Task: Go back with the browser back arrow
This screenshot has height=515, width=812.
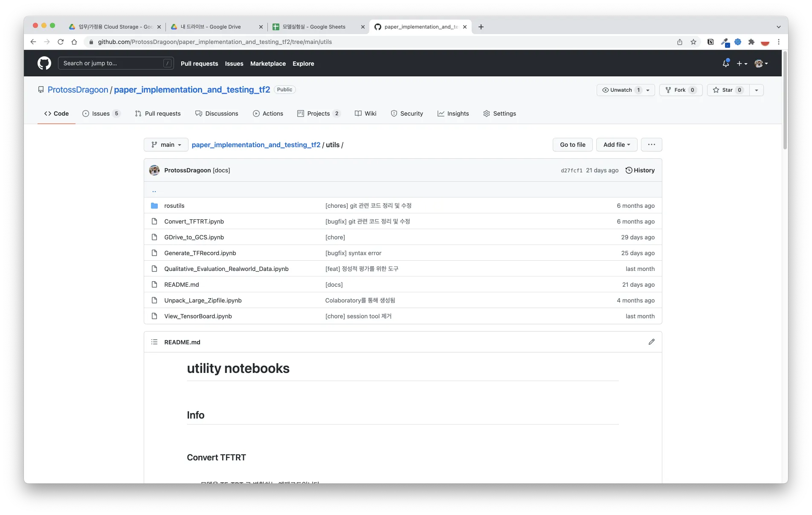Action: coord(33,42)
